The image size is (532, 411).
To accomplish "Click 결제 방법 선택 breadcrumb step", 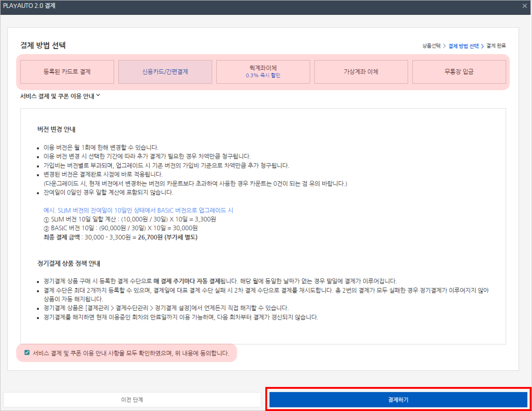I will pyautogui.click(x=463, y=46).
